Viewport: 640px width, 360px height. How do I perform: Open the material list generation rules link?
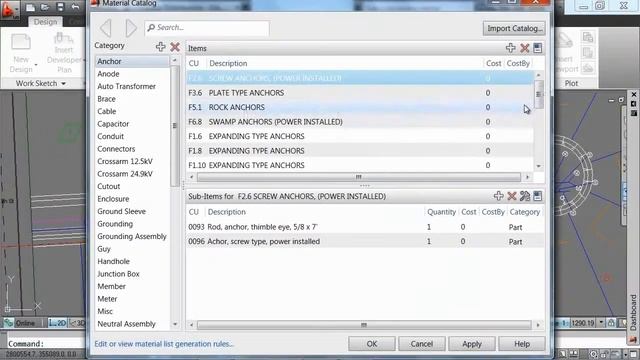[x=164, y=344]
